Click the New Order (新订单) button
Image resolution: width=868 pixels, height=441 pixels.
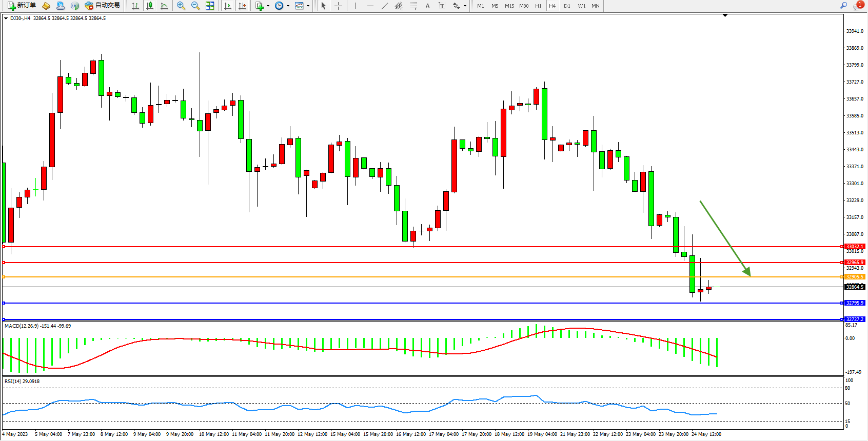(22, 6)
